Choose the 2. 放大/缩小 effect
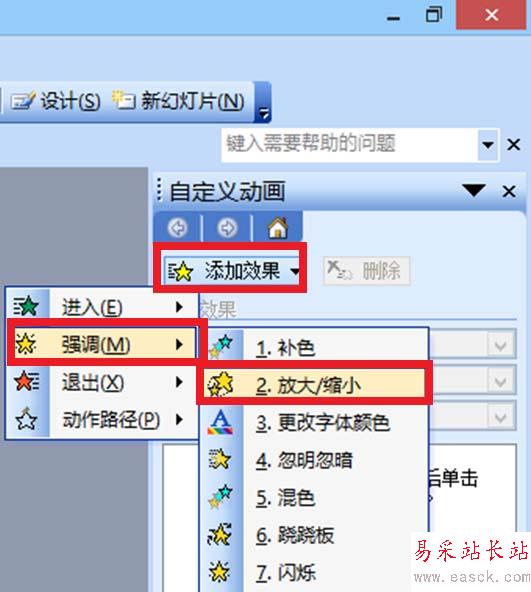Screen dimensions: 531x592 [314, 383]
